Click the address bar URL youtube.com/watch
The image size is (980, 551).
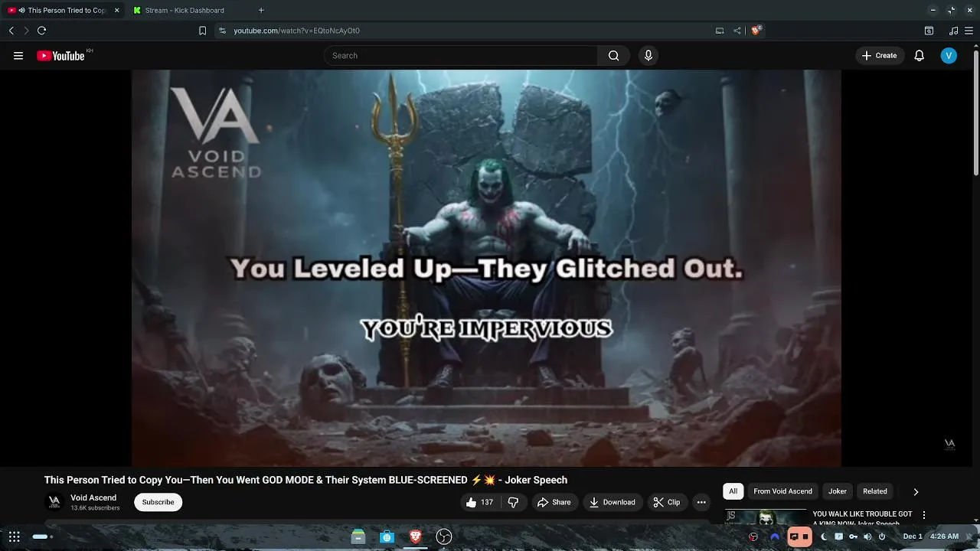point(296,31)
